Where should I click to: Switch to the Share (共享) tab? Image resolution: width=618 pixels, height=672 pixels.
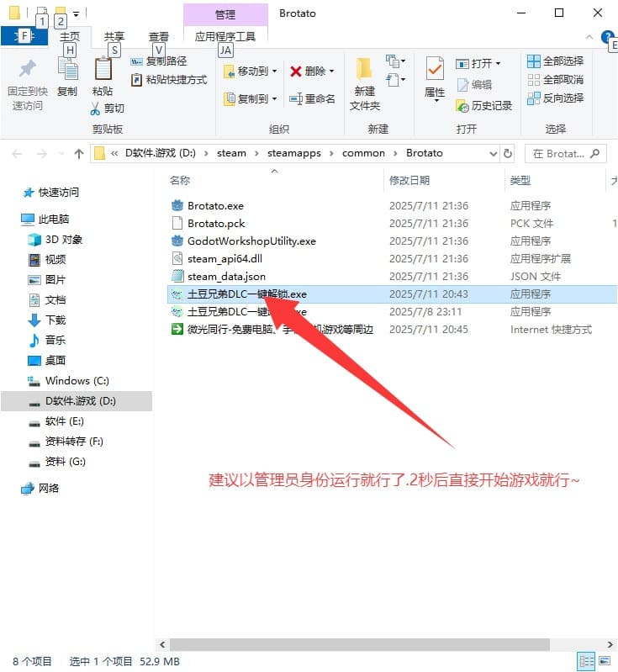click(x=114, y=36)
